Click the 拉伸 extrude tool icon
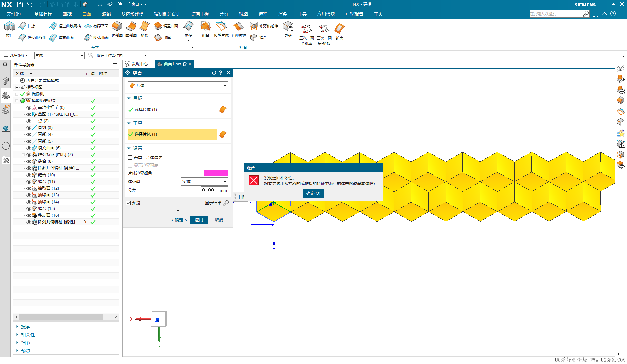Image resolution: width=627 pixels, height=364 pixels. tap(10, 29)
